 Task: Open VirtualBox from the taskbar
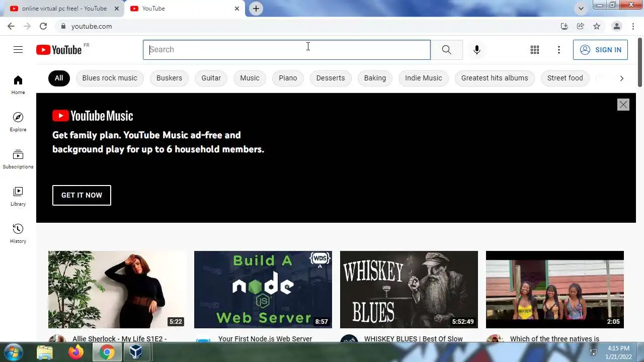point(136,352)
